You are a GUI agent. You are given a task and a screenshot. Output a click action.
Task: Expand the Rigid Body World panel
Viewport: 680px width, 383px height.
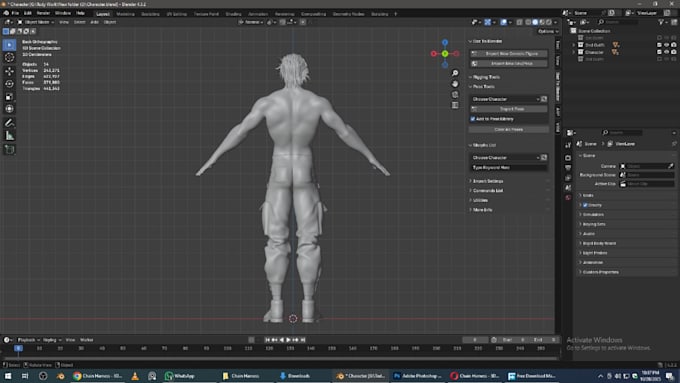point(599,243)
